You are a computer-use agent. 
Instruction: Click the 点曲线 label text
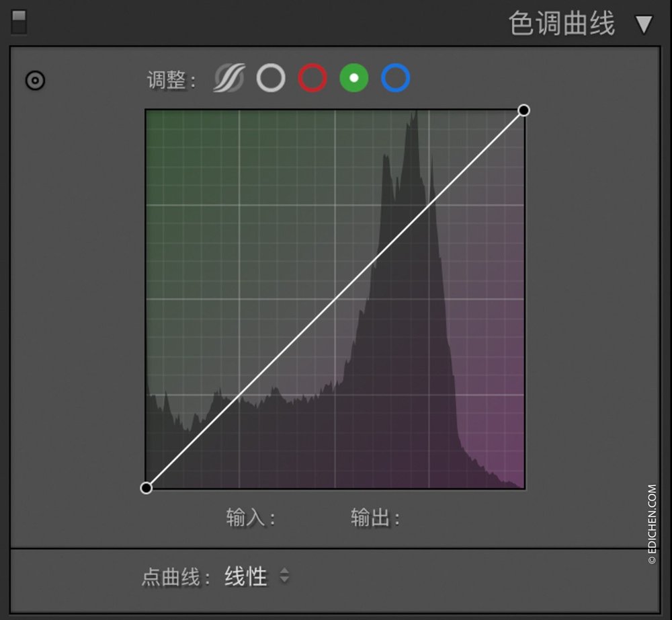pos(172,576)
